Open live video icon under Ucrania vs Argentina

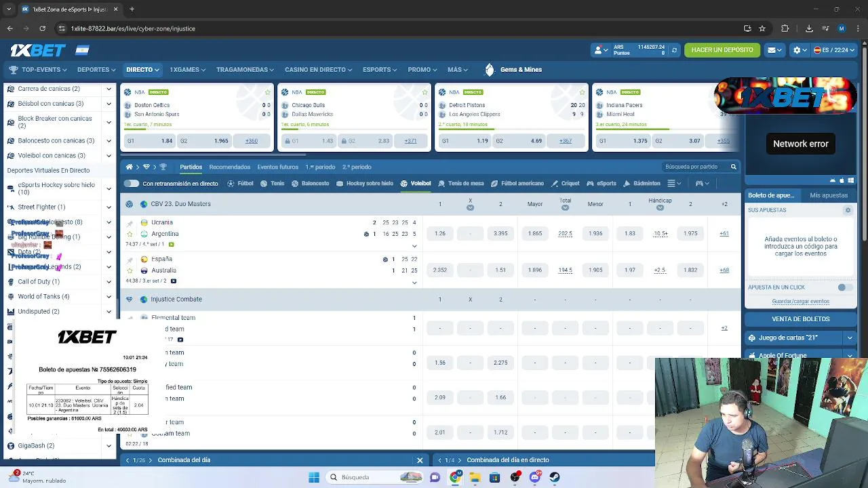click(x=171, y=244)
